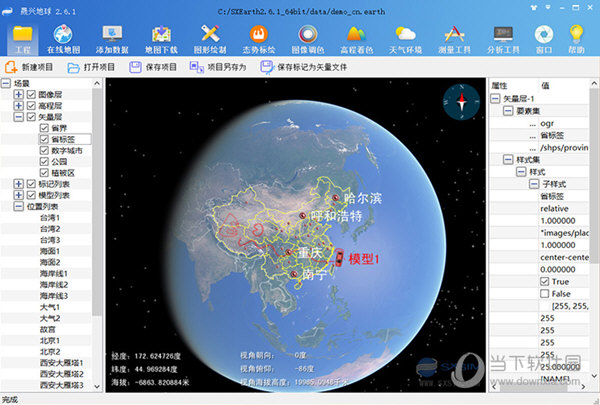Select the 图像调色 image color icon
The image size is (600, 405).
[x=308, y=34]
